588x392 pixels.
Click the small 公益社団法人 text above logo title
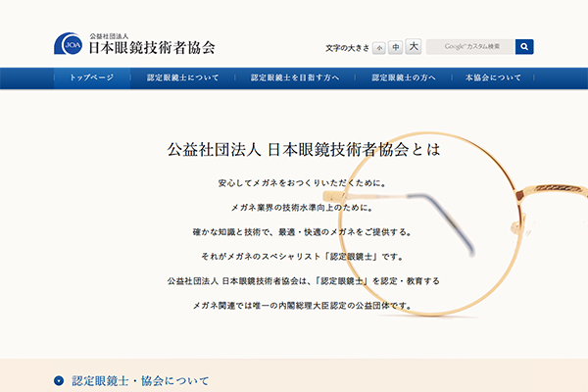pos(109,36)
